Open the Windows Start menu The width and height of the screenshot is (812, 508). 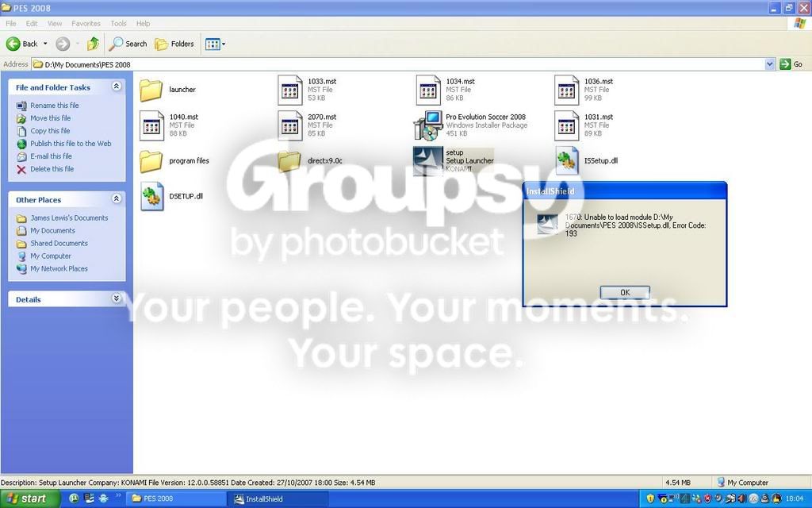[31, 498]
